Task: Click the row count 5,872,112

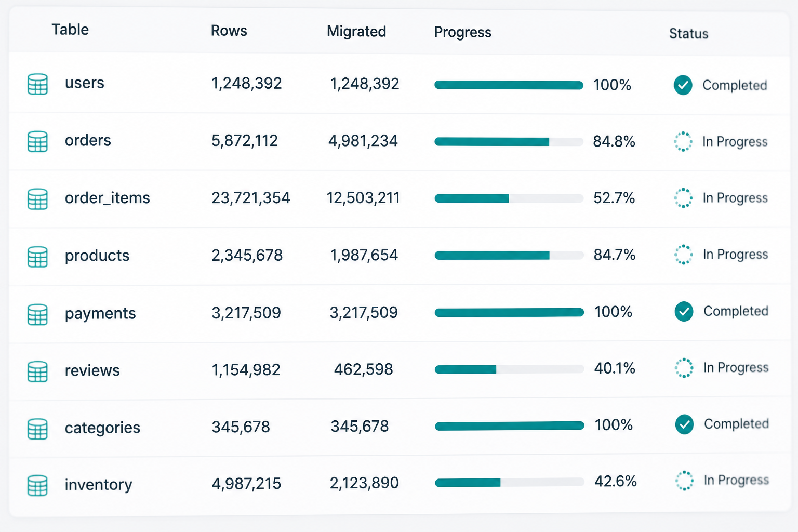Action: tap(245, 141)
